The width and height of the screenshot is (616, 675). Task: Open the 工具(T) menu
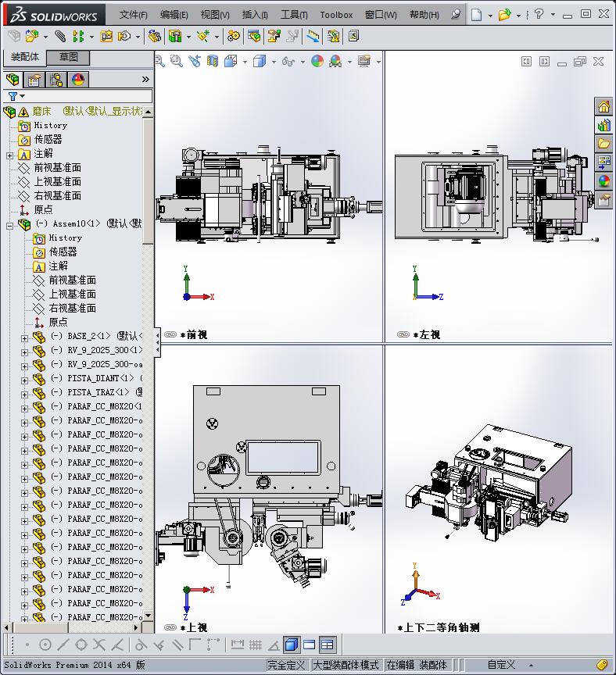294,15
